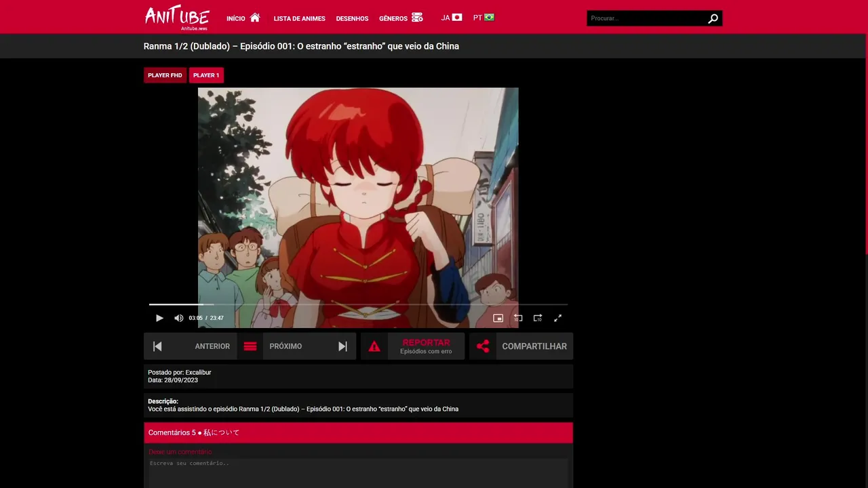Open LISTA DE ANIMES page
The height and width of the screenshot is (488, 868).
point(299,18)
